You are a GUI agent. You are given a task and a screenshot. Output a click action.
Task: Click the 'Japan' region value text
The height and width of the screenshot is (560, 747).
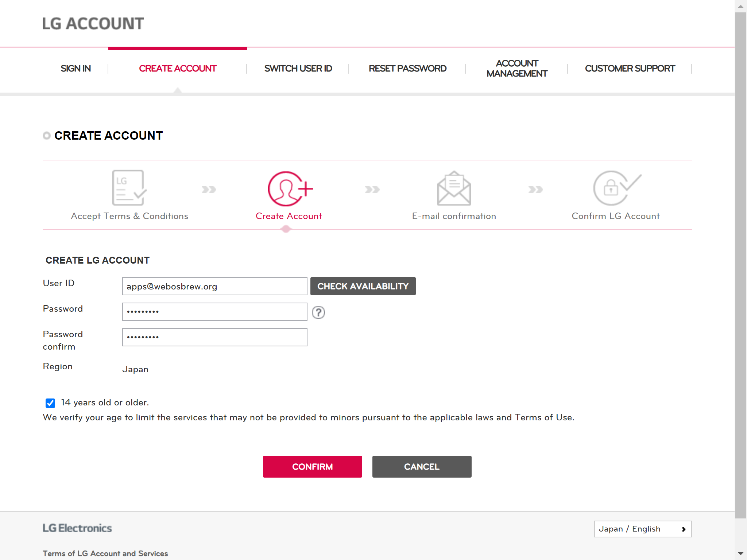(135, 369)
